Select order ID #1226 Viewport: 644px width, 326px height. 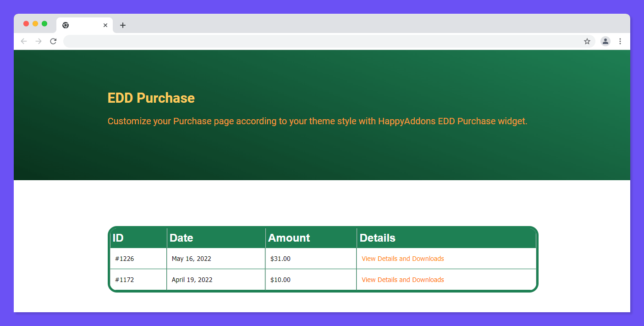tap(125, 259)
